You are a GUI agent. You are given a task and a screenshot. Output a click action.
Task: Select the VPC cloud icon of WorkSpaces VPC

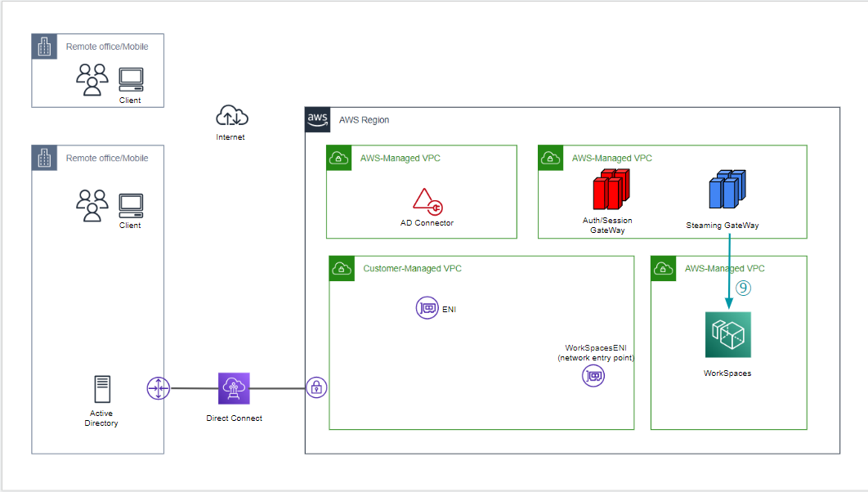click(664, 268)
